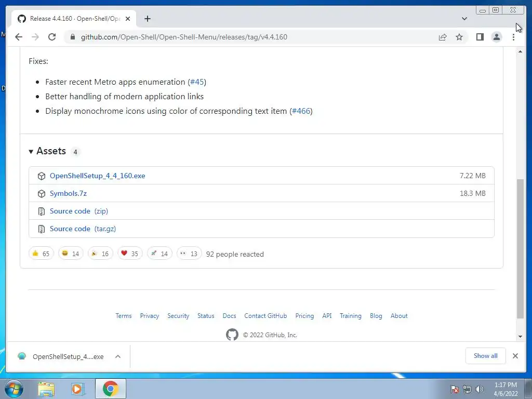
Task: Click the Chrome taskbar icon
Action: (111, 389)
